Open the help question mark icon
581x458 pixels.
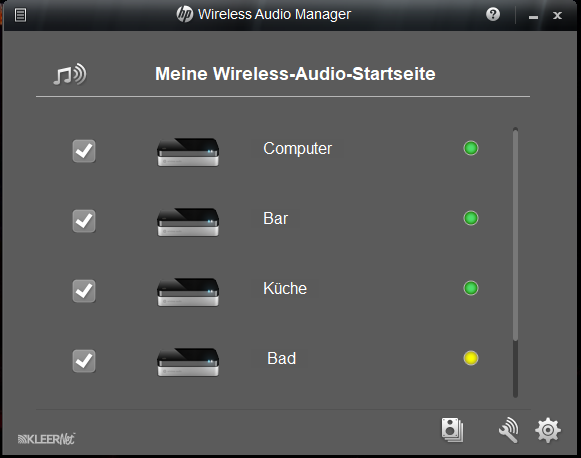click(x=493, y=14)
